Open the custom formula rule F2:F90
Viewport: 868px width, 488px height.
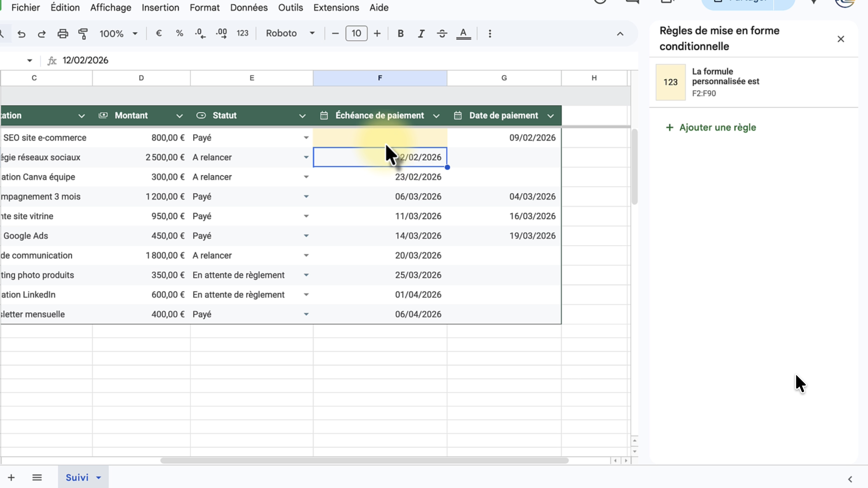(725, 82)
